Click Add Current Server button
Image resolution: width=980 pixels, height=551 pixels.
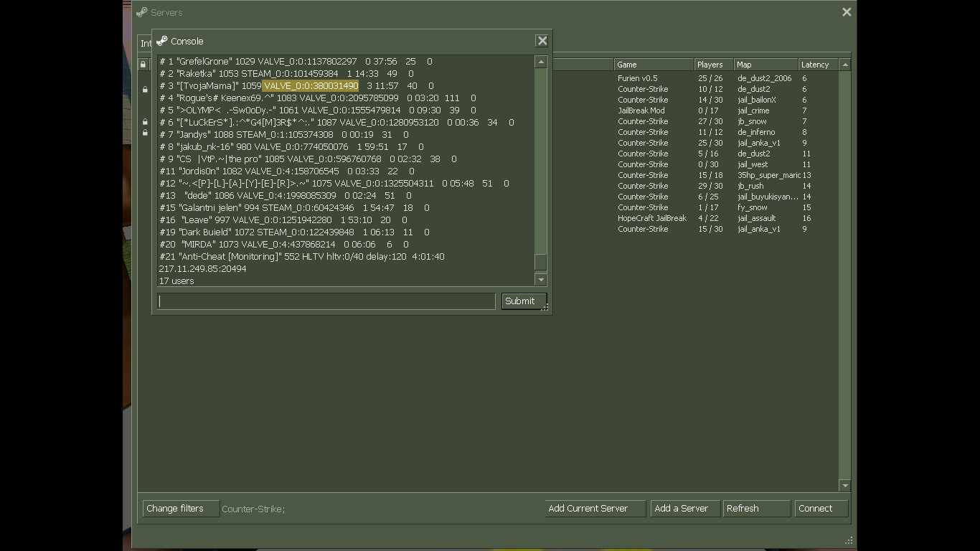point(595,509)
